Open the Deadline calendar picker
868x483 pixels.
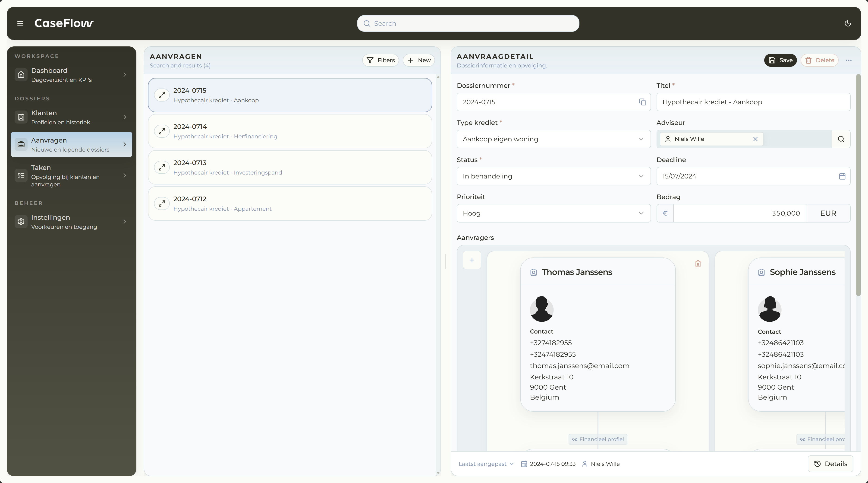coord(842,176)
